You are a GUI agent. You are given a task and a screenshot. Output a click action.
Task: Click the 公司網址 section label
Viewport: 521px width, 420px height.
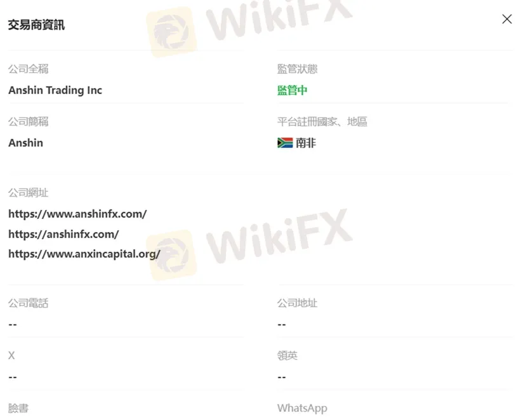29,193
